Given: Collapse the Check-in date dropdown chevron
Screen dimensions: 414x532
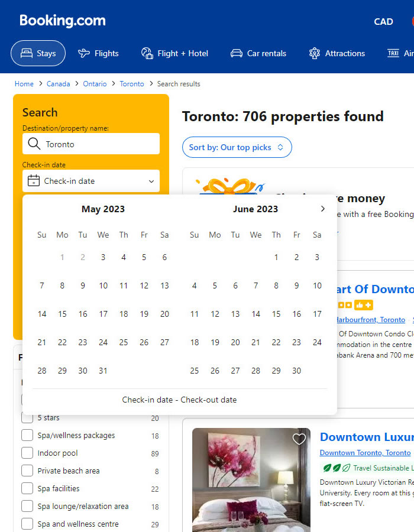Looking at the screenshot, I should click(x=151, y=181).
